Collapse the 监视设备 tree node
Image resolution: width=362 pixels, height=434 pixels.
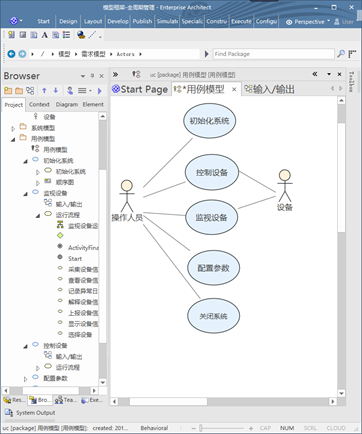point(25,194)
